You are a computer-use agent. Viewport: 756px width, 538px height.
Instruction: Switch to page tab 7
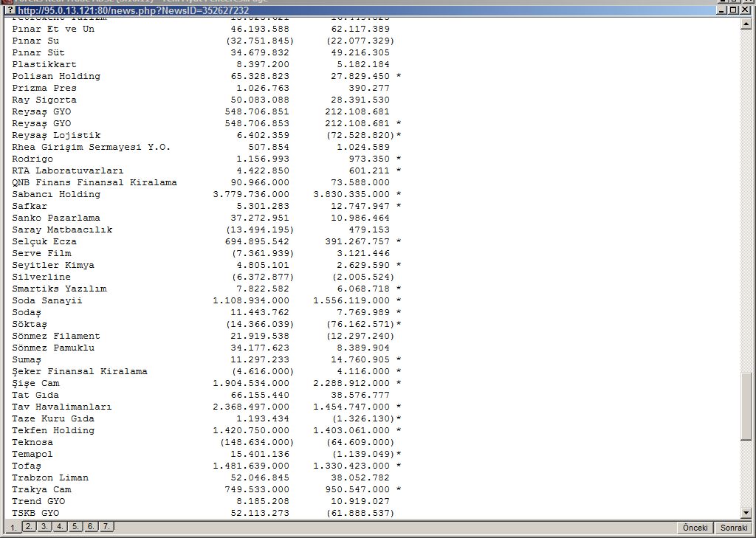[x=106, y=526]
